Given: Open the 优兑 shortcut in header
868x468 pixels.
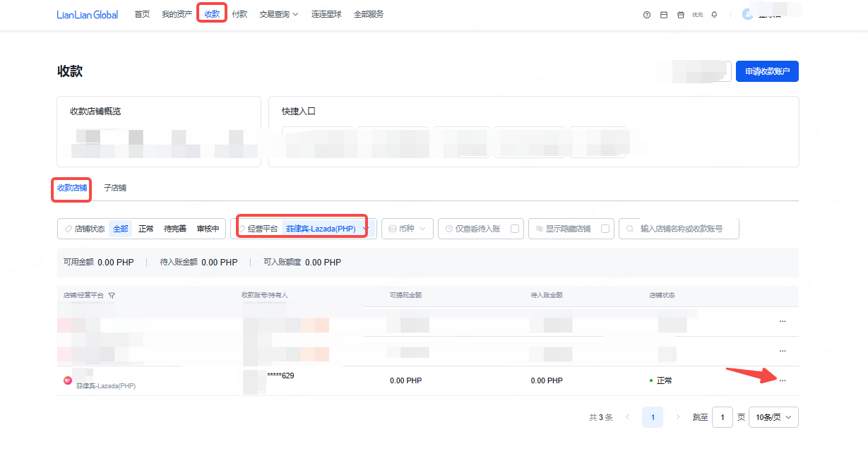Looking at the screenshot, I should pos(698,15).
